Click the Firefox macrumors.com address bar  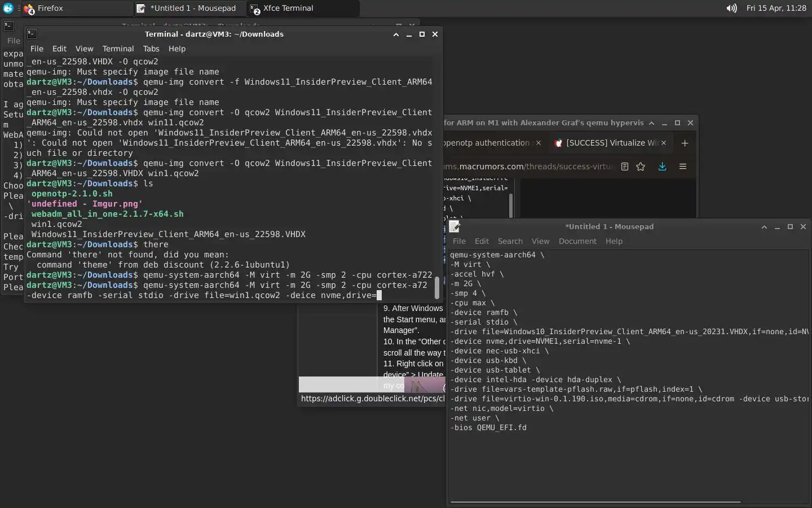[528, 167]
